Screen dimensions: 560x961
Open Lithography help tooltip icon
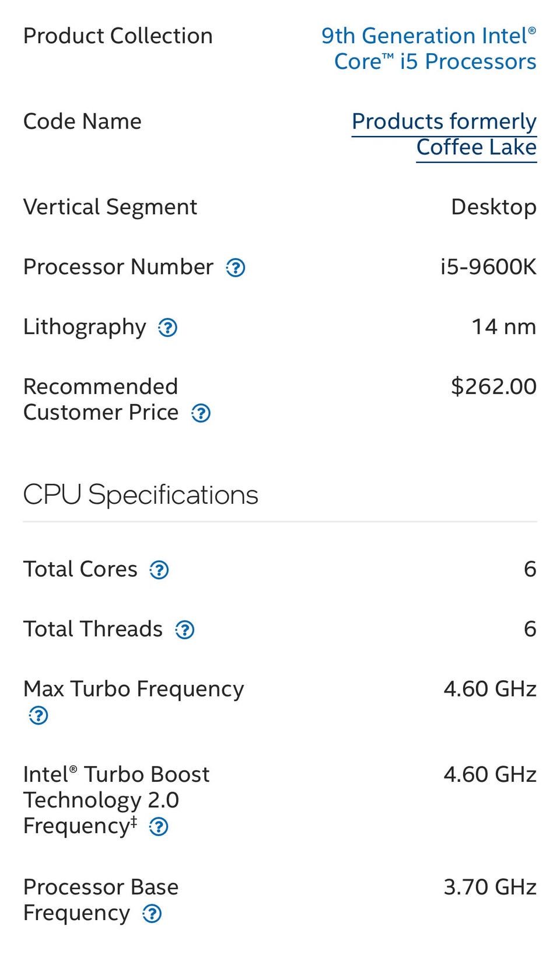click(x=168, y=328)
